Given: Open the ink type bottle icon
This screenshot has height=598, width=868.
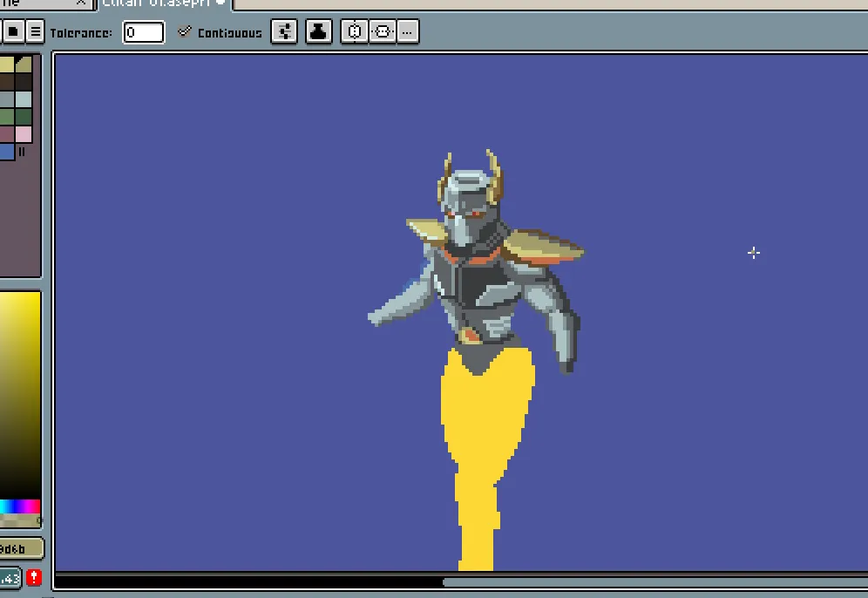Looking at the screenshot, I should pyautogui.click(x=318, y=31).
